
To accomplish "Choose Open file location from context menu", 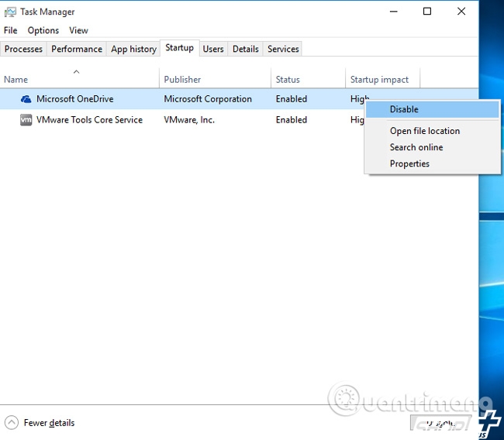I will (x=424, y=131).
